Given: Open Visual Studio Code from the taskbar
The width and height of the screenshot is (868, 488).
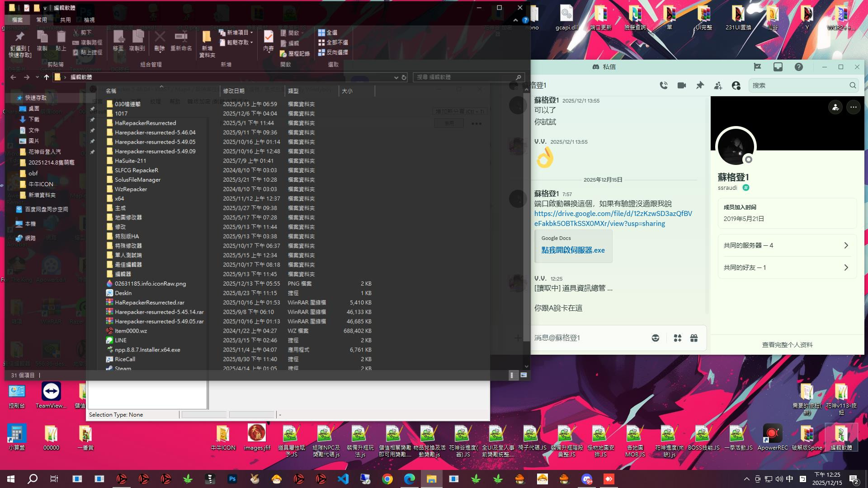Looking at the screenshot, I should [343, 479].
